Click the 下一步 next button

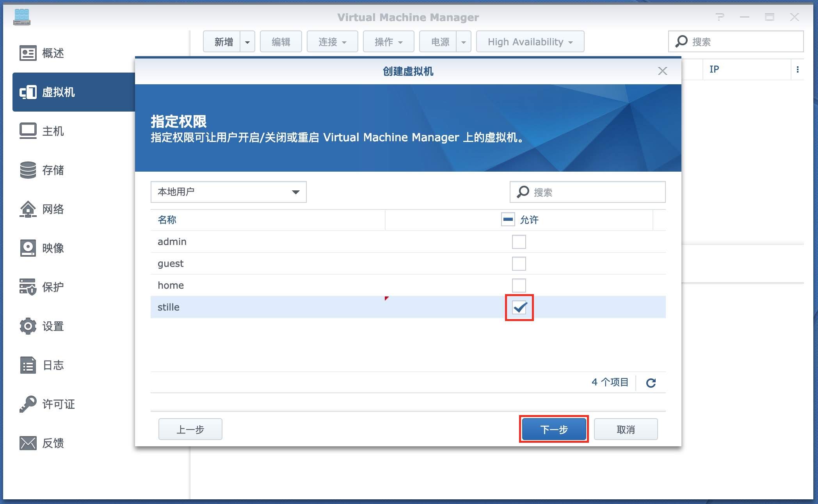click(554, 429)
